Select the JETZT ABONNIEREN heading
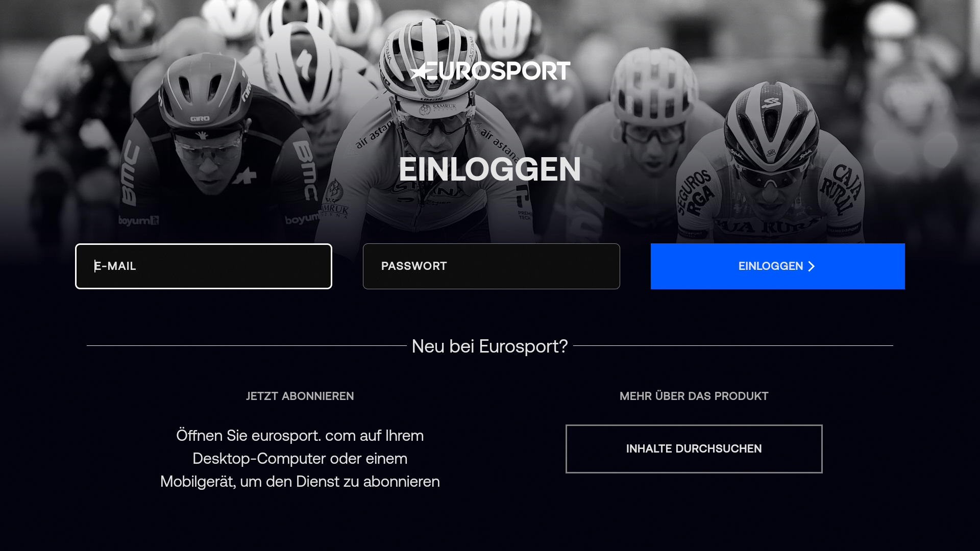980x551 pixels. pos(300,396)
